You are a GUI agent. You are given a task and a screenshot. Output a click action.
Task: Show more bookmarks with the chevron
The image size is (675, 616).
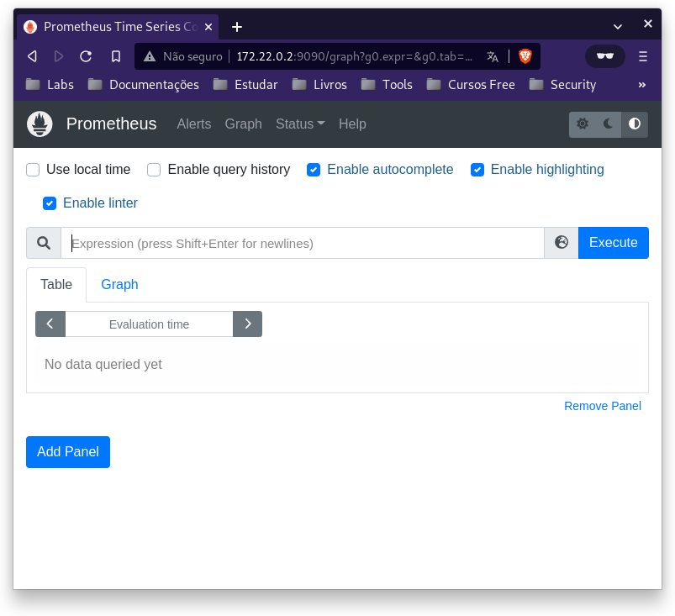(x=642, y=85)
